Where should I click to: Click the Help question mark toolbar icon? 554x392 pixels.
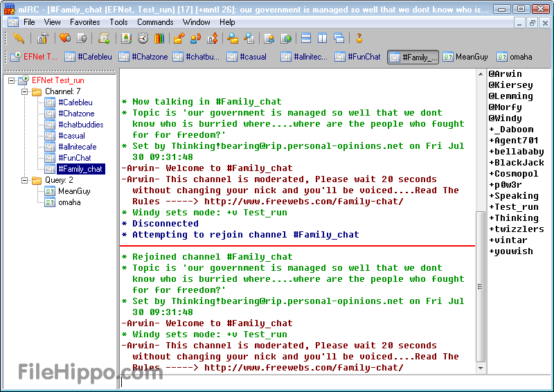click(x=359, y=38)
